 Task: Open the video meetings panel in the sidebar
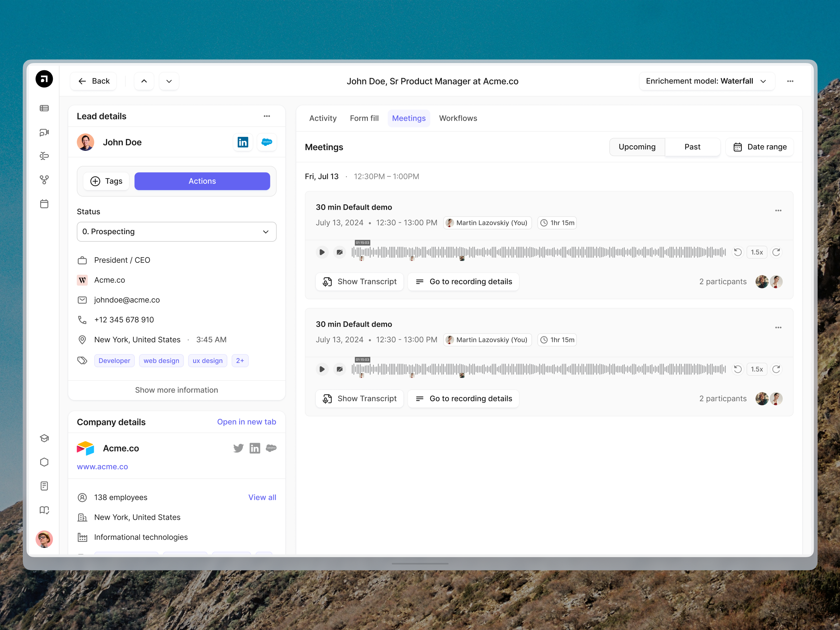tap(44, 133)
